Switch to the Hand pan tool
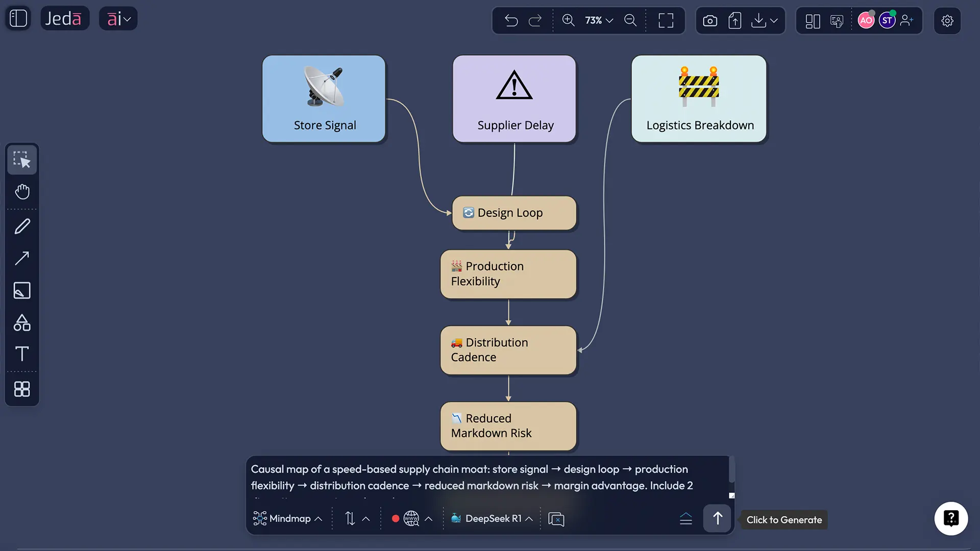 [x=22, y=191]
